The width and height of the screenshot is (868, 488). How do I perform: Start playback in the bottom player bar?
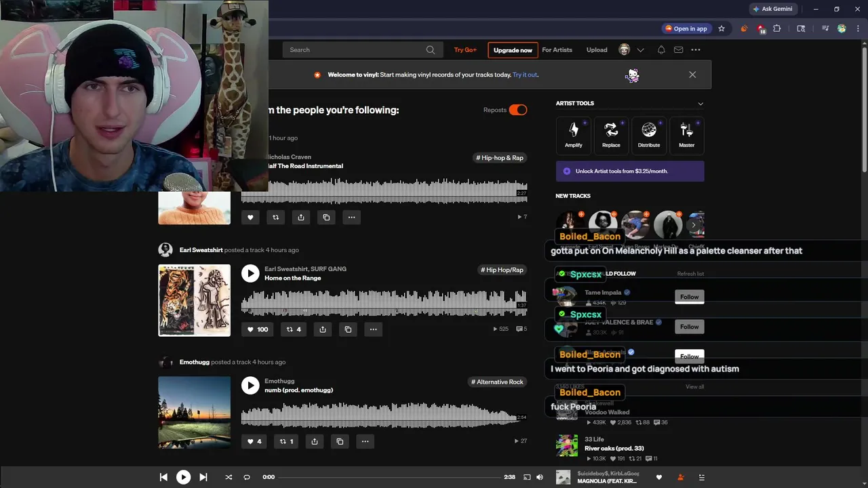pyautogui.click(x=183, y=477)
